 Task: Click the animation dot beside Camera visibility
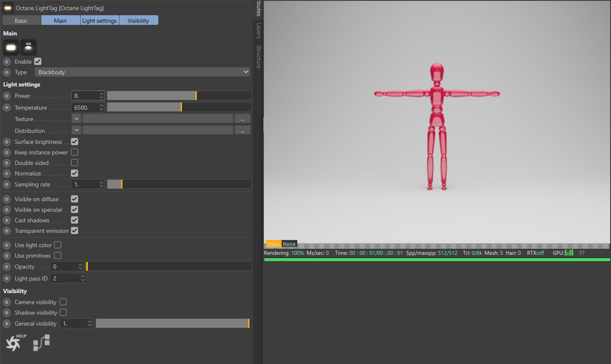pyautogui.click(x=7, y=302)
